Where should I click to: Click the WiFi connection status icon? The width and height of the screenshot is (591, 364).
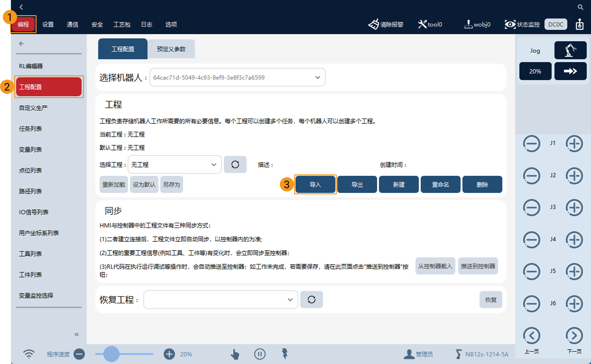pyautogui.click(x=29, y=354)
